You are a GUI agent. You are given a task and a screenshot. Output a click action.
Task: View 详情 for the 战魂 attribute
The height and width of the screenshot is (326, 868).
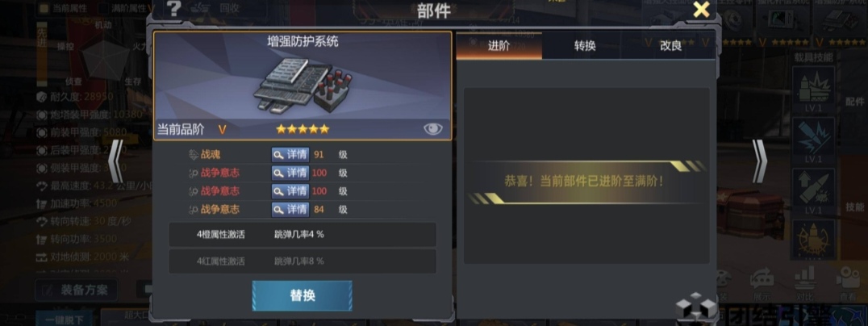pos(290,155)
